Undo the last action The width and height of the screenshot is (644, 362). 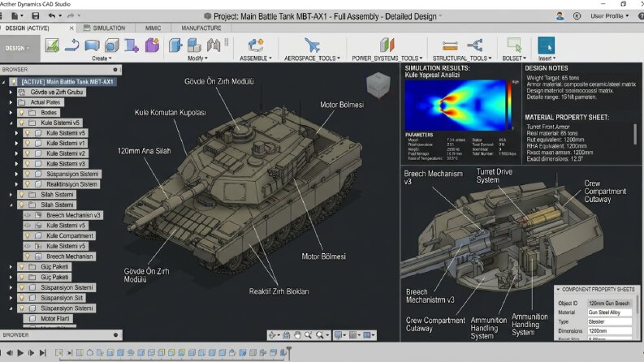click(52, 15)
